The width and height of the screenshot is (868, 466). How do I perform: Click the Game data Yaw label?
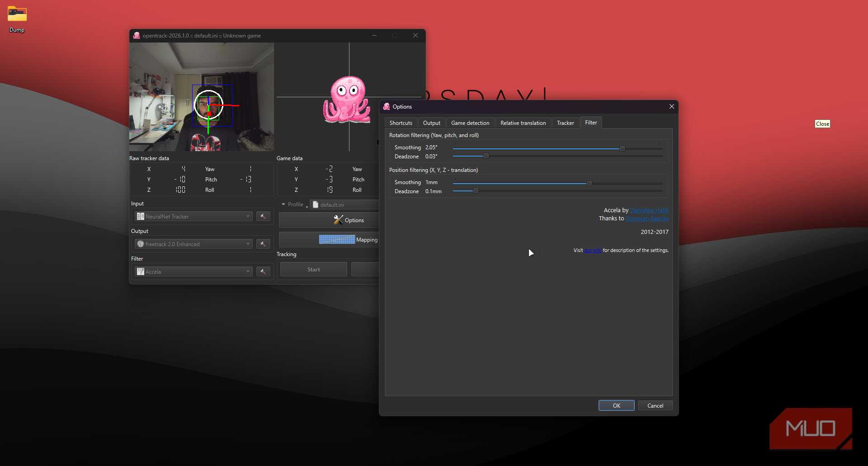pos(357,169)
